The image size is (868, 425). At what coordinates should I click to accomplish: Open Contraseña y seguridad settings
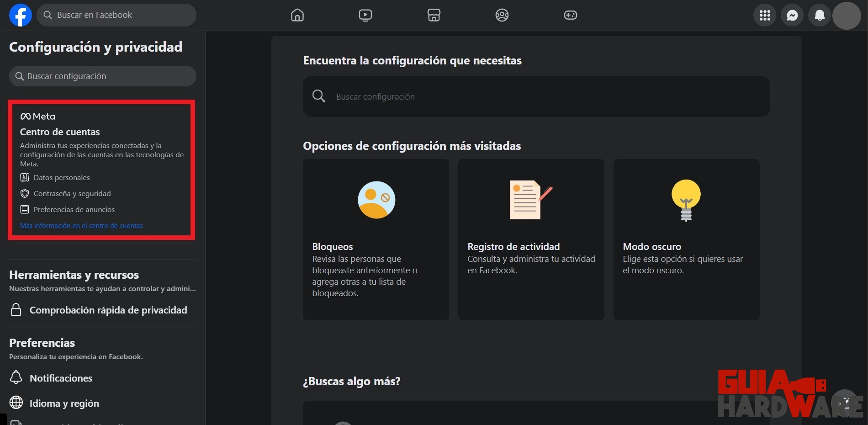click(x=72, y=193)
